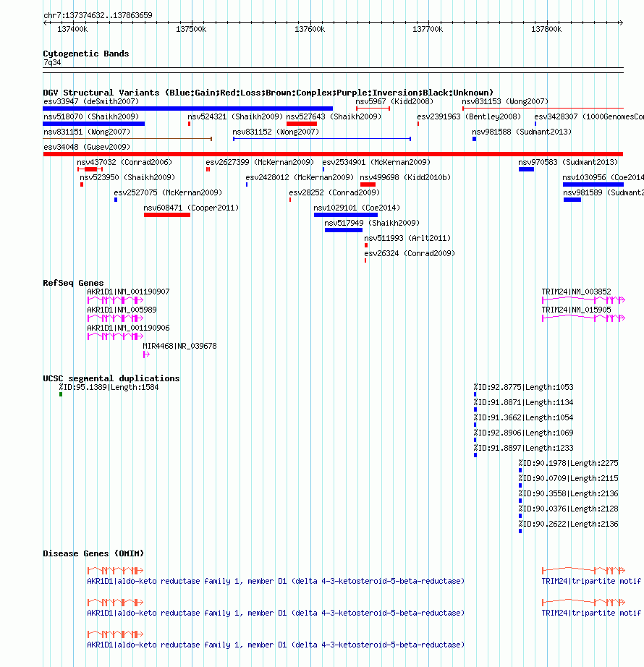
Task: Select segmental duplication %ID:91.8871|Length:1134
Action: (x=524, y=402)
